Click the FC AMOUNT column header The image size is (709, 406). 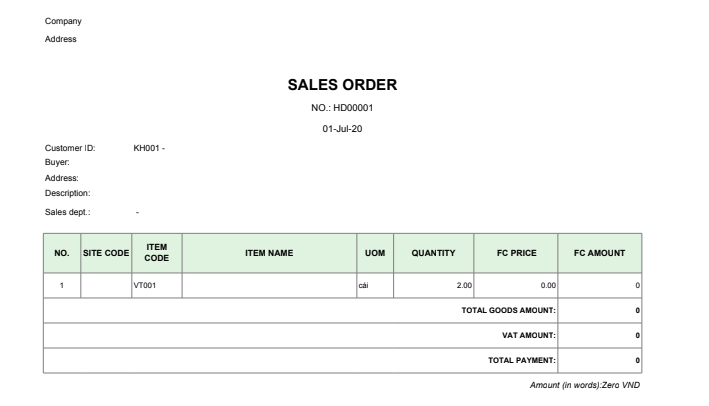pyautogui.click(x=600, y=253)
